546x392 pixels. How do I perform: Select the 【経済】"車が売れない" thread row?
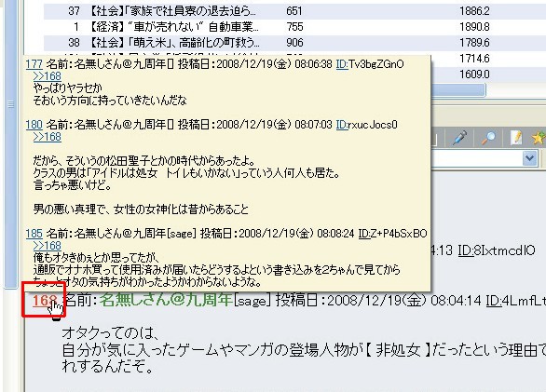[x=294, y=27]
